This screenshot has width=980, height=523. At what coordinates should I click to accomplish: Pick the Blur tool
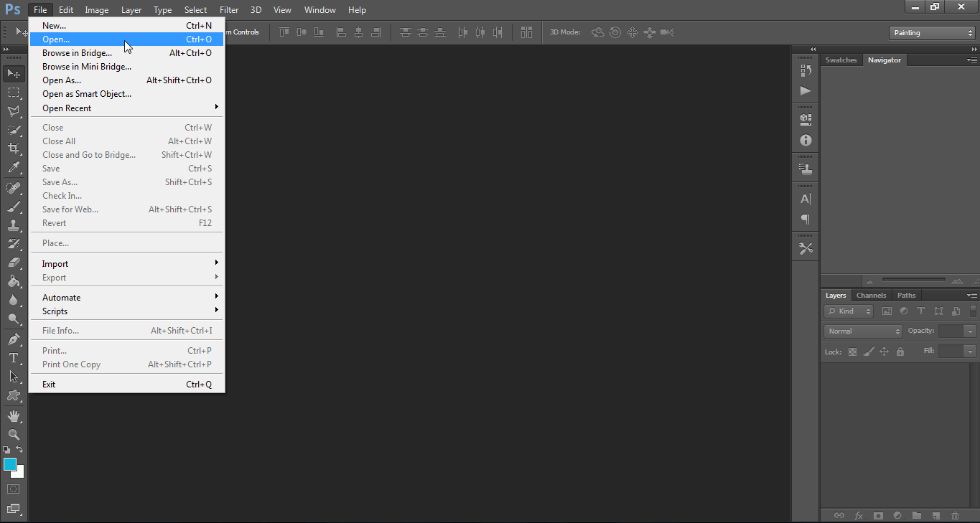(x=14, y=300)
